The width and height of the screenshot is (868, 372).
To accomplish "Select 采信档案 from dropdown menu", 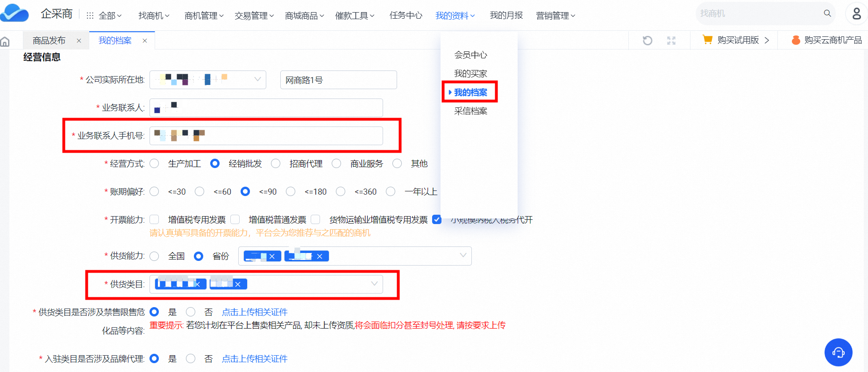I will pos(470,111).
